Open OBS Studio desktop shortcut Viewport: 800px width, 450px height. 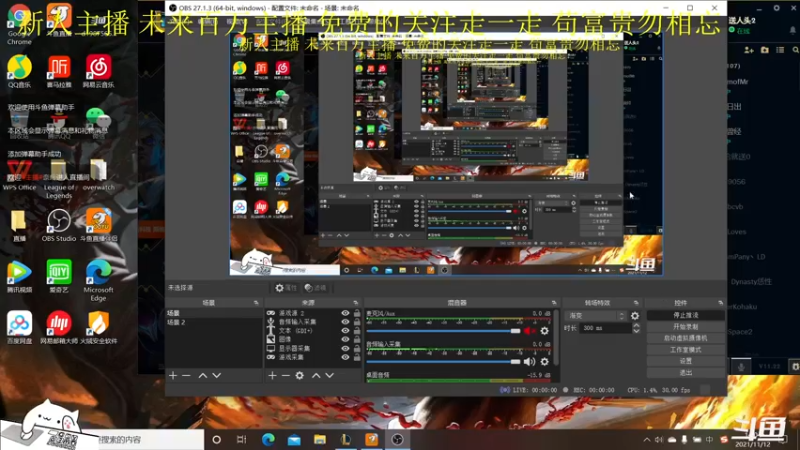coord(59,225)
